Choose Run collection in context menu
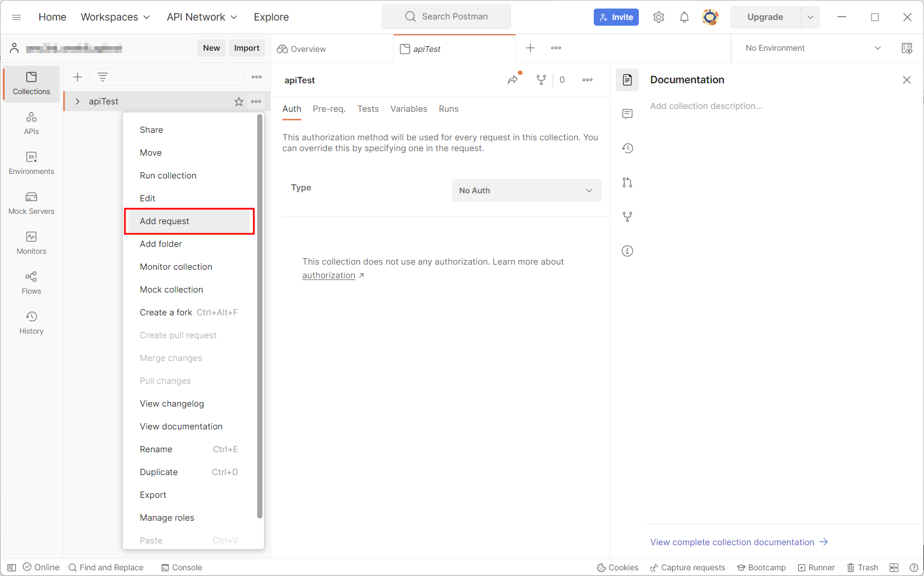The image size is (924, 576). point(189,176)
